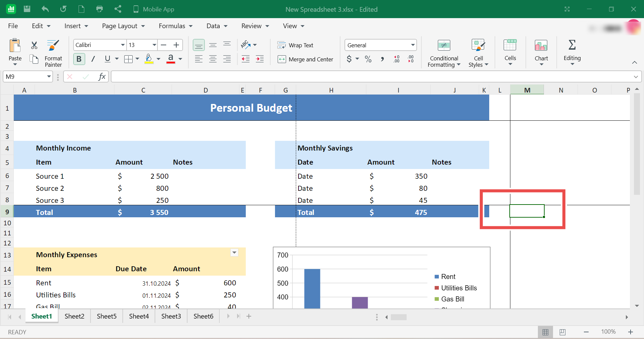Increase cell indent
Image resolution: width=644 pixels, height=339 pixels.
(260, 59)
